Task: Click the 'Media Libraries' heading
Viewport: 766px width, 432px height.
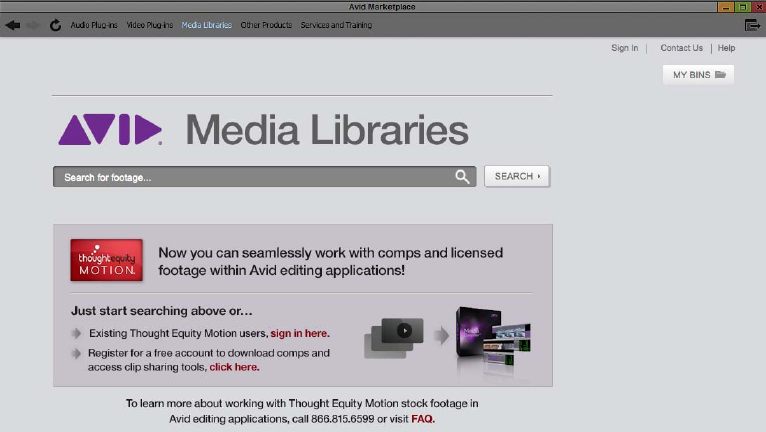Action: point(327,130)
